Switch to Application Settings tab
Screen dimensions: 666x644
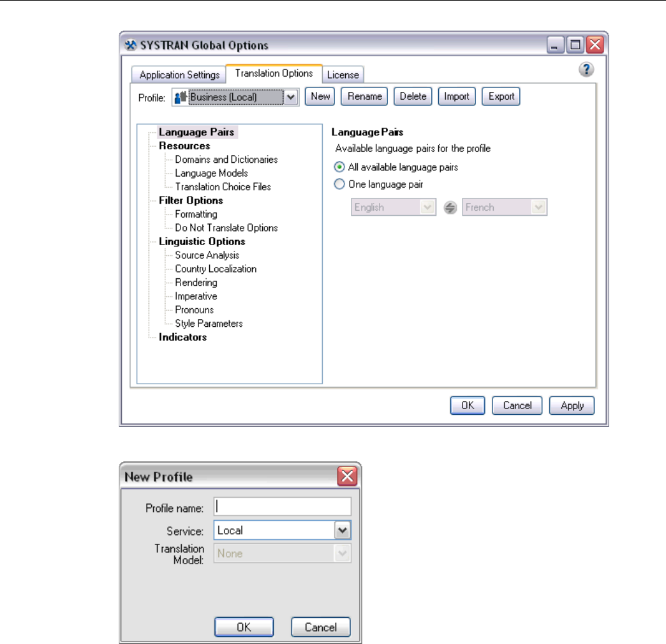click(179, 75)
